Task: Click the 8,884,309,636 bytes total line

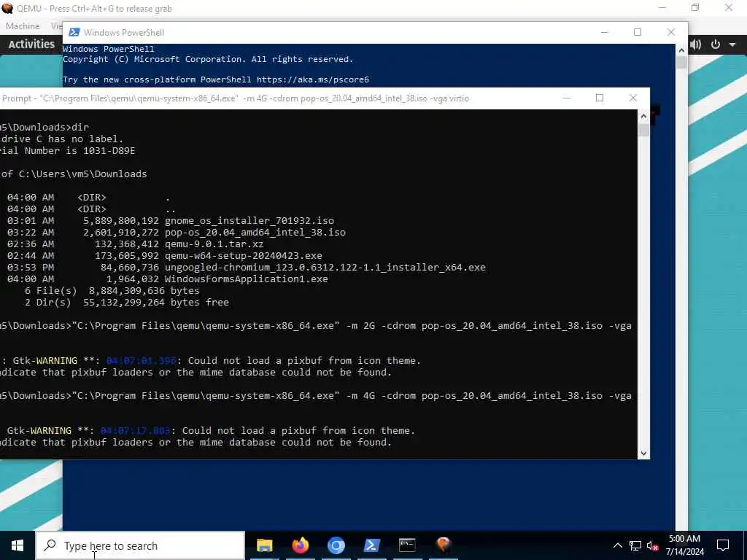Action: click(x=112, y=290)
